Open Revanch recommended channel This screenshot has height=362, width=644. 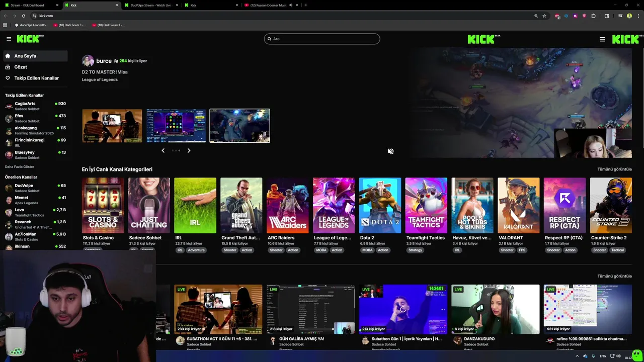[35, 224]
